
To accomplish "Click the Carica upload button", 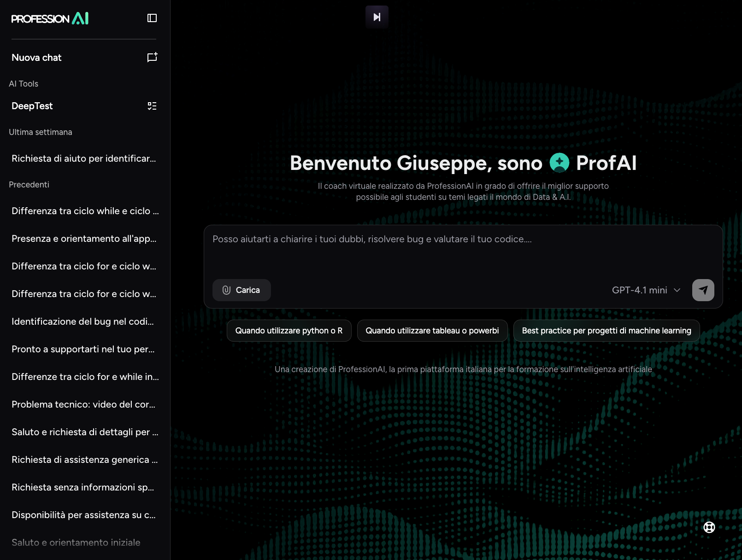I will 241,290.
